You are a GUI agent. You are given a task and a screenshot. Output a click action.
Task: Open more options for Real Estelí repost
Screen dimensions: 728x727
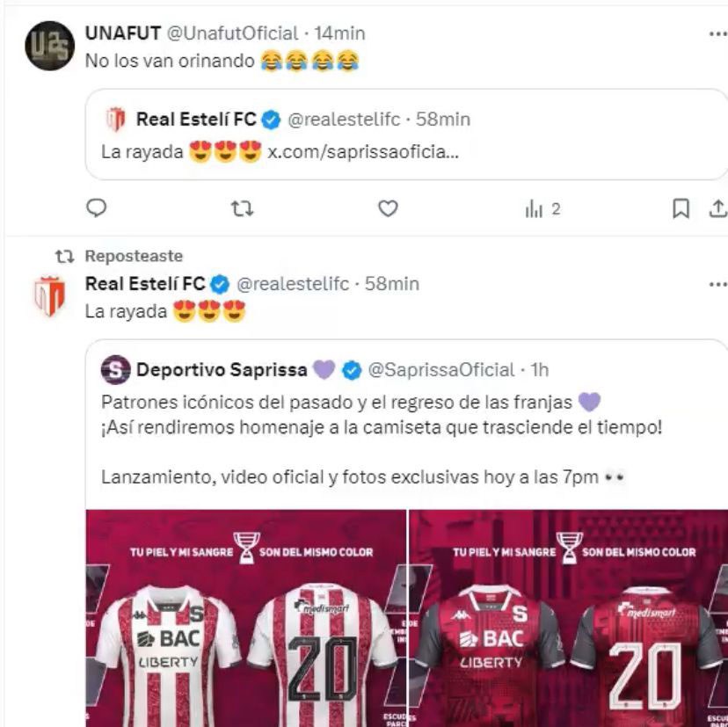(x=717, y=284)
